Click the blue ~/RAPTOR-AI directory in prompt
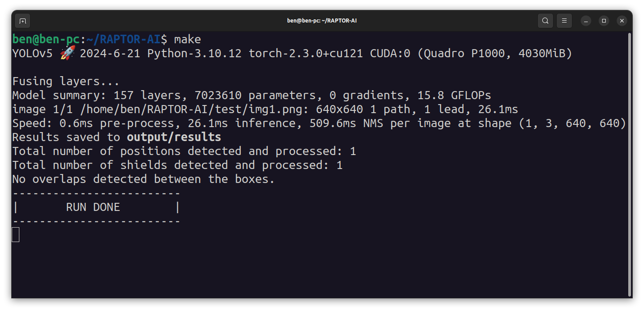Image resolution: width=644 pixels, height=311 pixels. click(x=123, y=39)
